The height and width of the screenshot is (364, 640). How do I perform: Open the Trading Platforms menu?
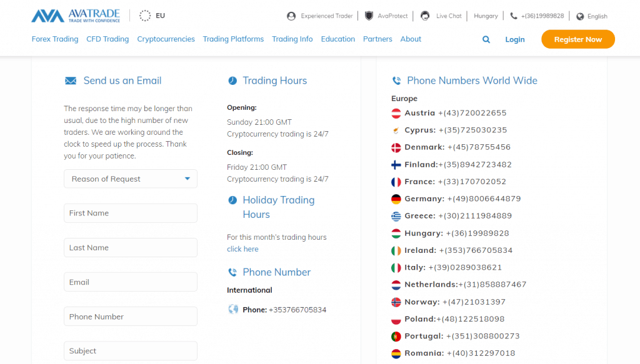[233, 39]
